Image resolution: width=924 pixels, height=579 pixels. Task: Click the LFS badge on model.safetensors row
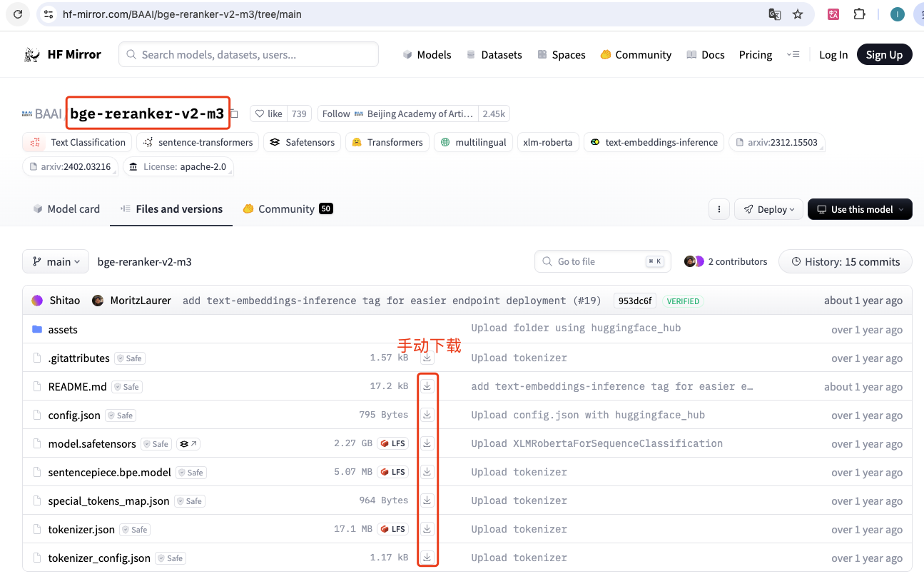(393, 443)
